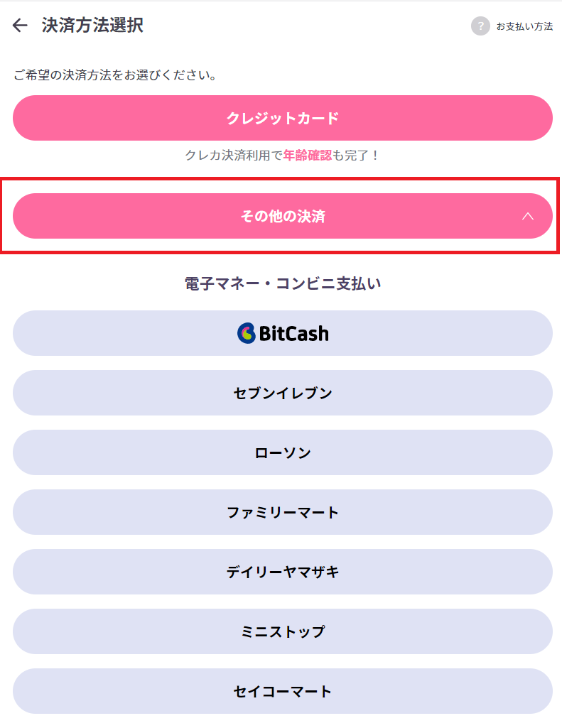Open the question mark help icon
Screen dimensions: 562x728
[480, 26]
